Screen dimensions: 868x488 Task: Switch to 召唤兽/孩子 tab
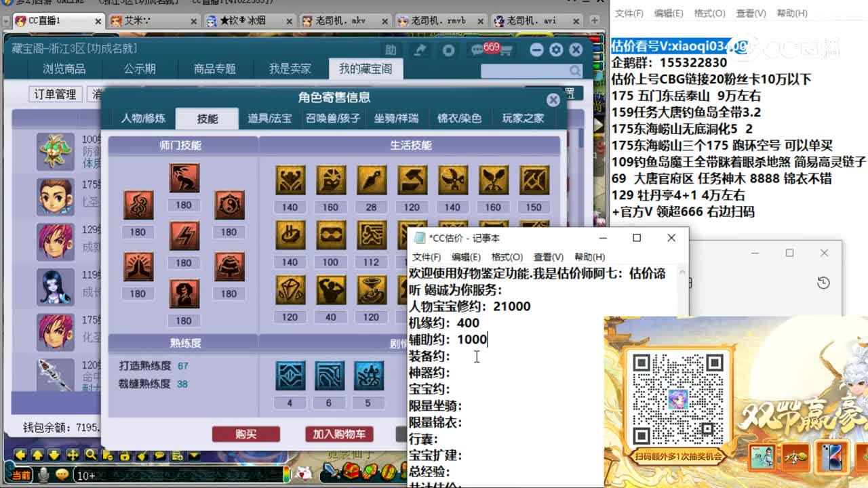tap(332, 118)
